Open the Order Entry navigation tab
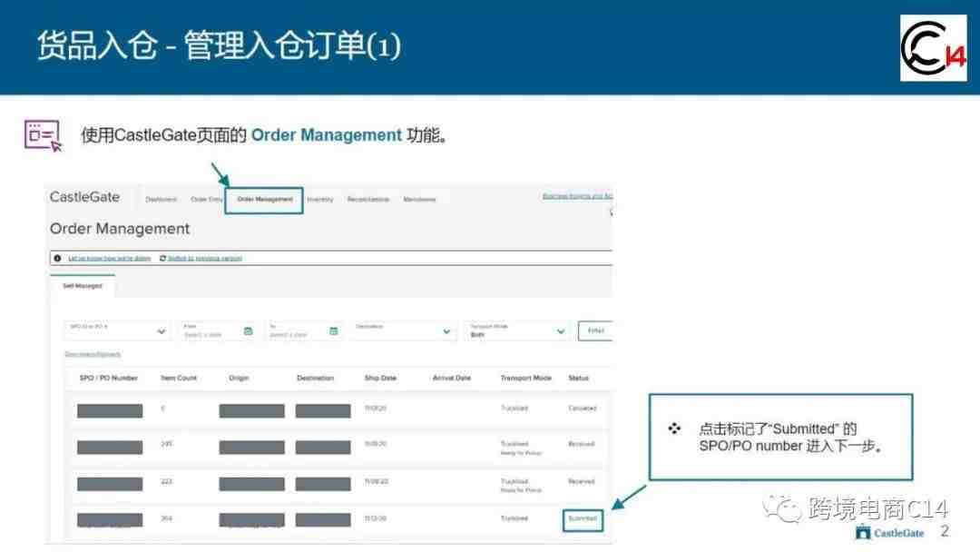This screenshot has width=980, height=552. coord(206,200)
